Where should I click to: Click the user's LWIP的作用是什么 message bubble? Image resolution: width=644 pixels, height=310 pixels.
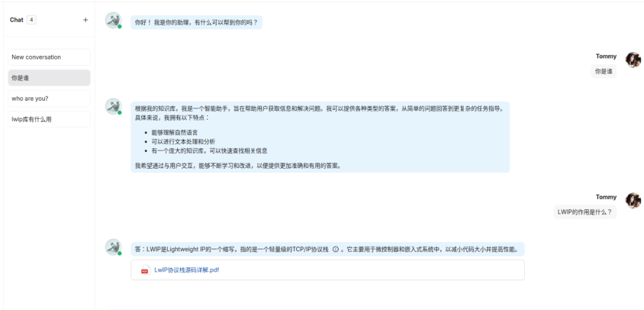tap(584, 212)
